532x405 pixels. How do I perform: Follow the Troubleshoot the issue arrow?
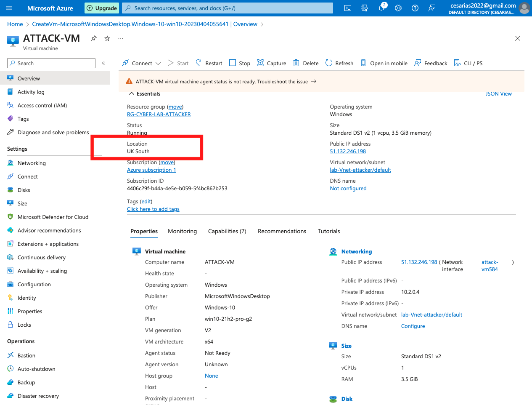point(314,82)
